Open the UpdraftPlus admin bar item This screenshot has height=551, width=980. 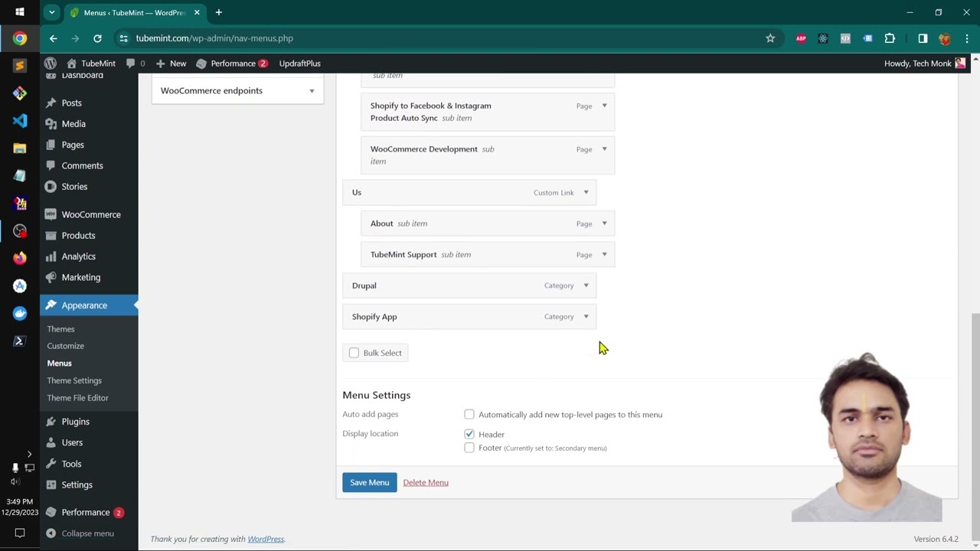click(300, 64)
